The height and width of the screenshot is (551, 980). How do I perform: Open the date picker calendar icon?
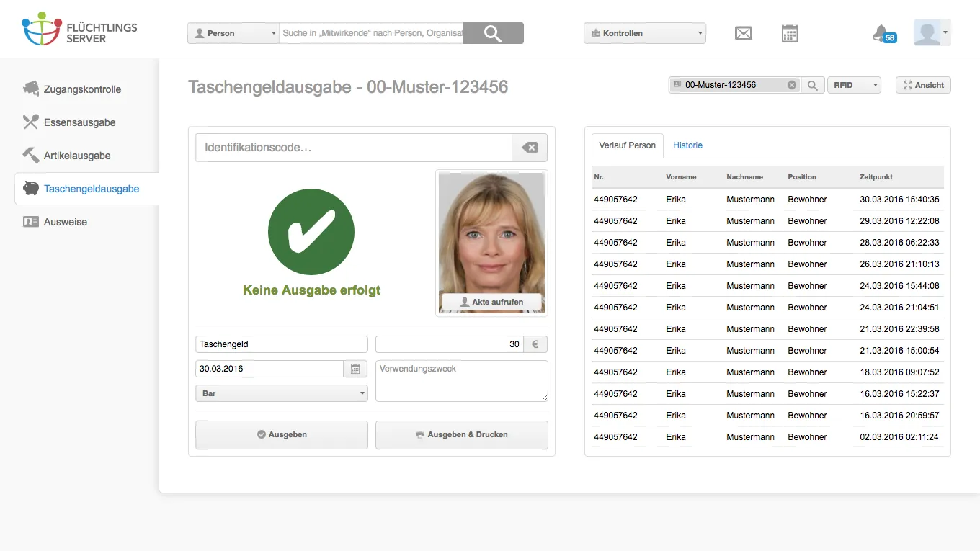pos(355,369)
